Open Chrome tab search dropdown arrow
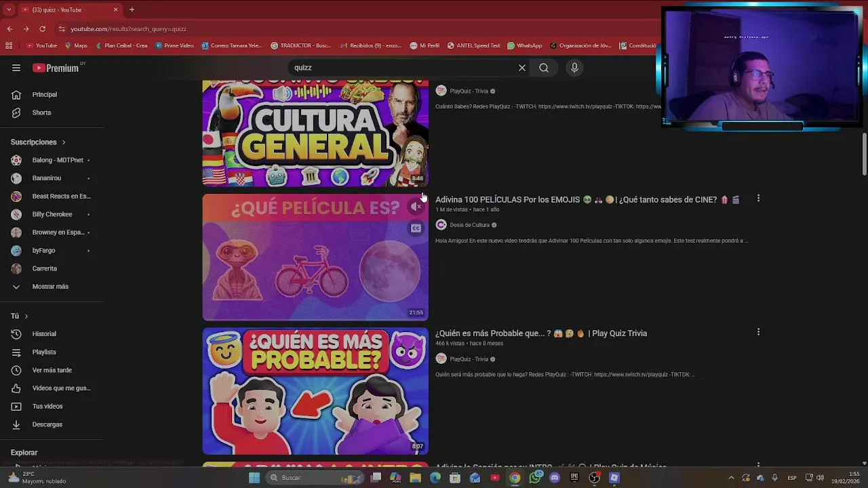 tap(8, 9)
